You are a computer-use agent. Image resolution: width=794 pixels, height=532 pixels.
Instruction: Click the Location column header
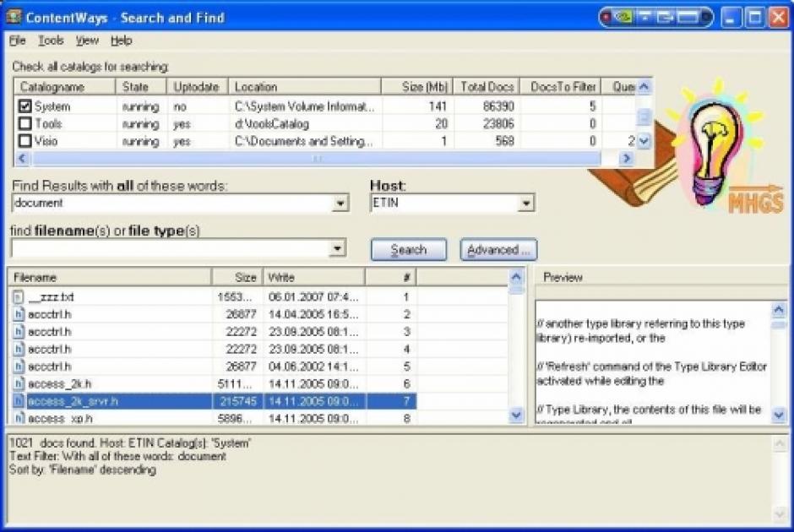click(x=305, y=87)
